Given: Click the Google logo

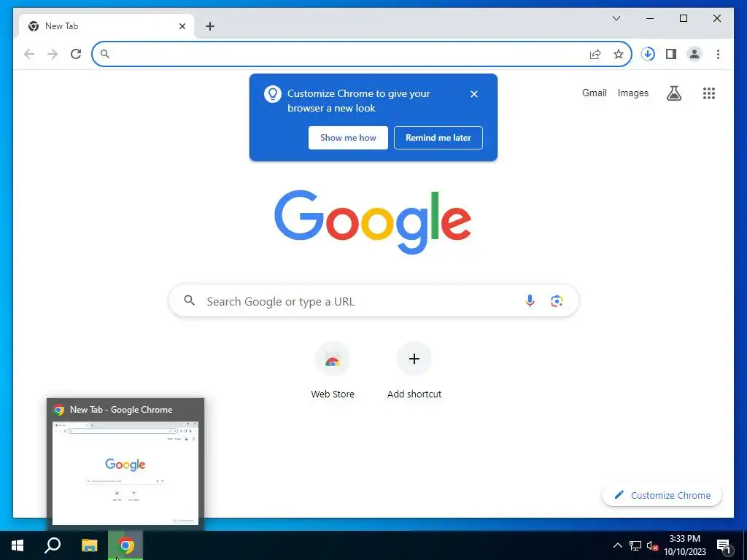Looking at the screenshot, I should tap(373, 222).
